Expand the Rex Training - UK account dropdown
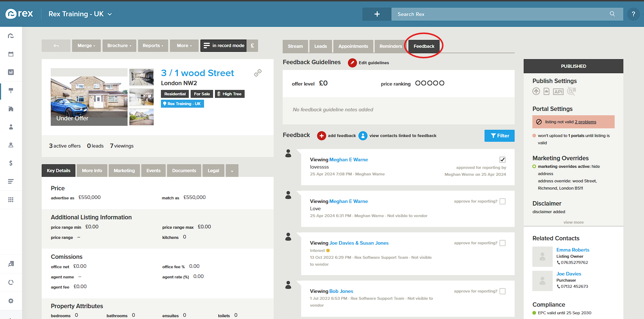The height and width of the screenshot is (319, 644). (x=80, y=14)
